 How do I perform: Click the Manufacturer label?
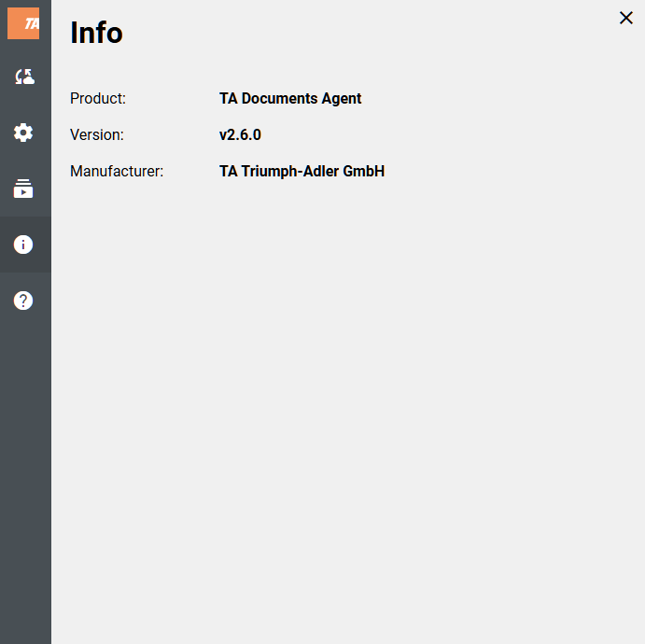click(117, 171)
